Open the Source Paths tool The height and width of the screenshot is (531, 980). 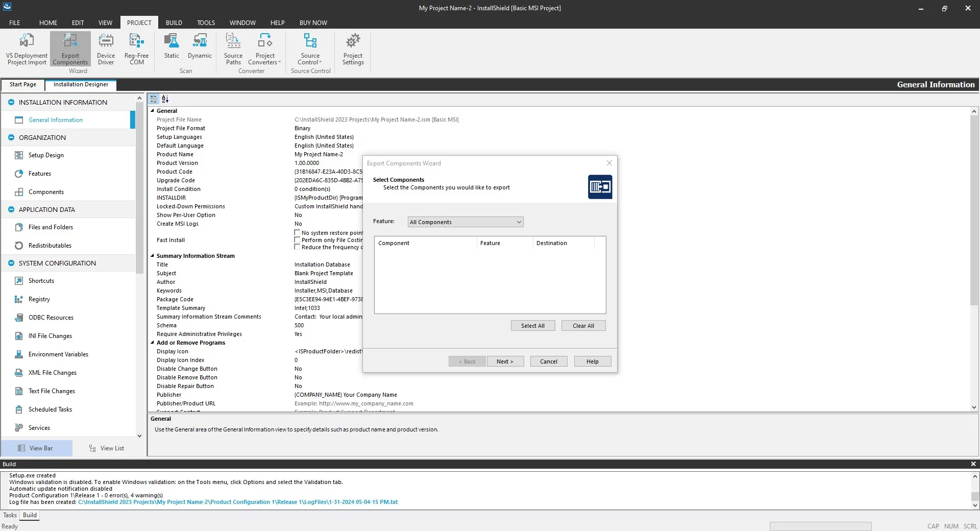pos(233,49)
